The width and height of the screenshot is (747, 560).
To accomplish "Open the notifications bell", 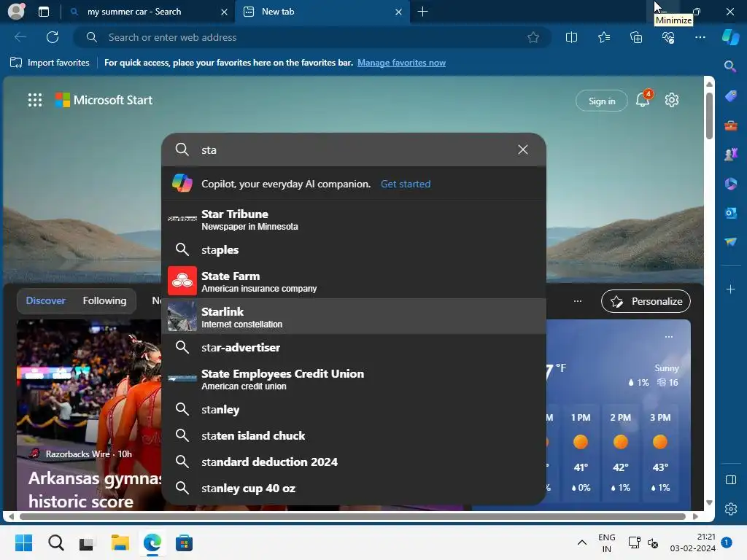I will [643, 99].
